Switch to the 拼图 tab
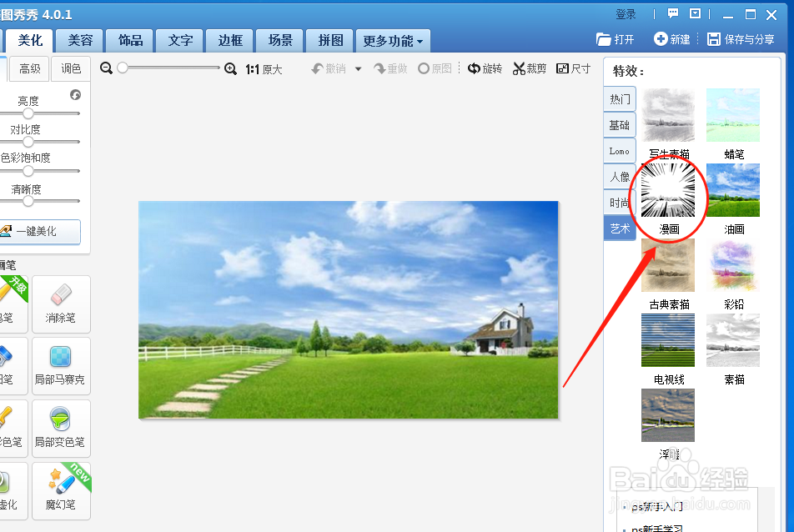794x532 pixels. (330, 41)
